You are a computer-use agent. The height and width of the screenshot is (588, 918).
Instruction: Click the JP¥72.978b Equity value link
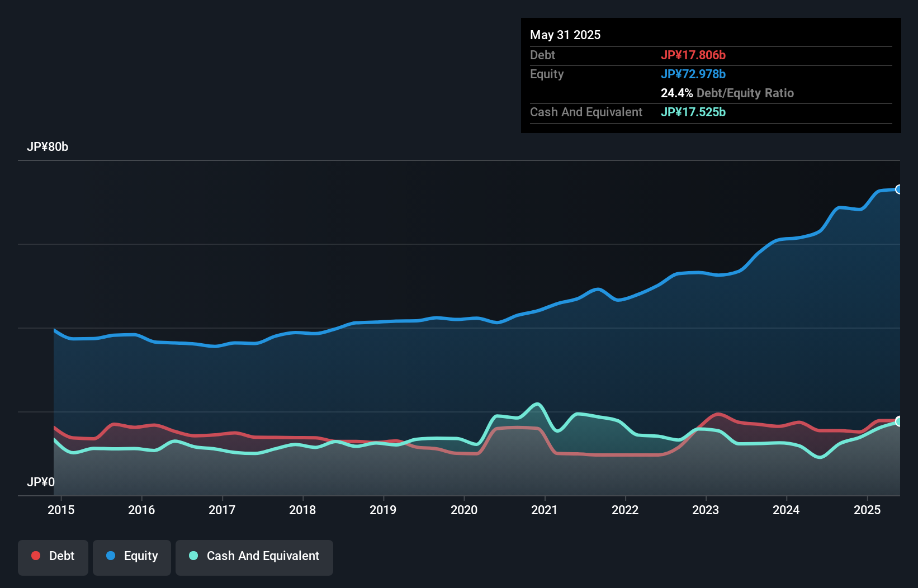(x=694, y=74)
